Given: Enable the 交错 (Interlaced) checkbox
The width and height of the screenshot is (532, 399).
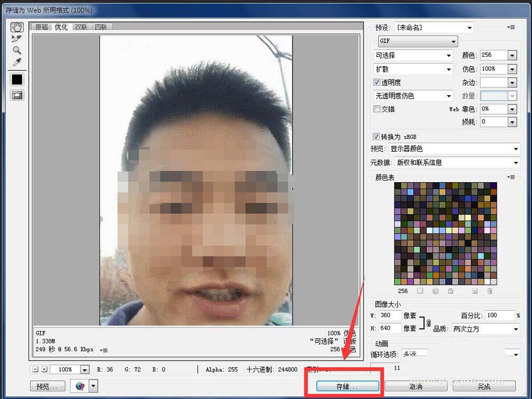Looking at the screenshot, I should click(x=377, y=109).
